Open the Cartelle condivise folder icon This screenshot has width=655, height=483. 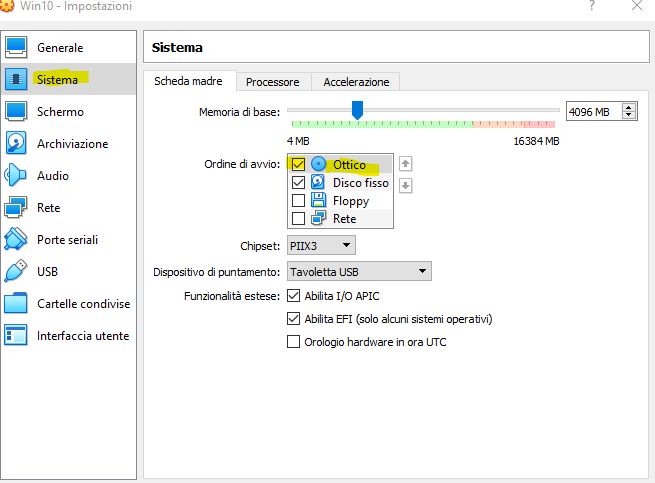pos(16,303)
